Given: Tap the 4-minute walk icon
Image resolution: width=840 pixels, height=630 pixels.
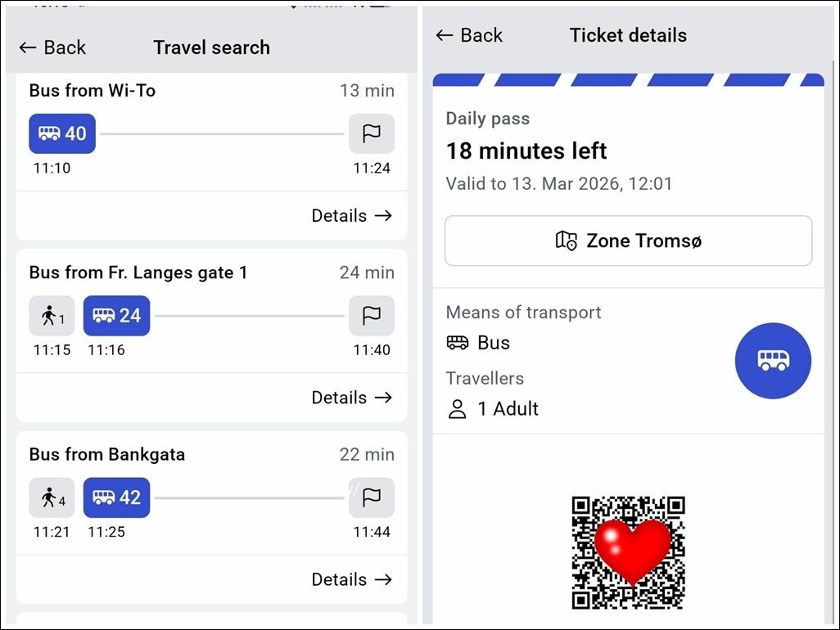Looking at the screenshot, I should [52, 497].
